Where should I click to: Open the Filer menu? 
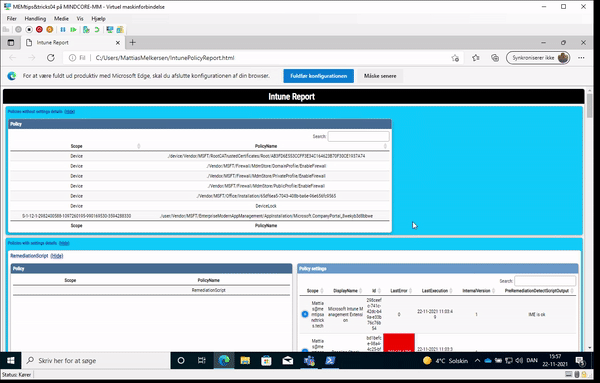(x=11, y=18)
